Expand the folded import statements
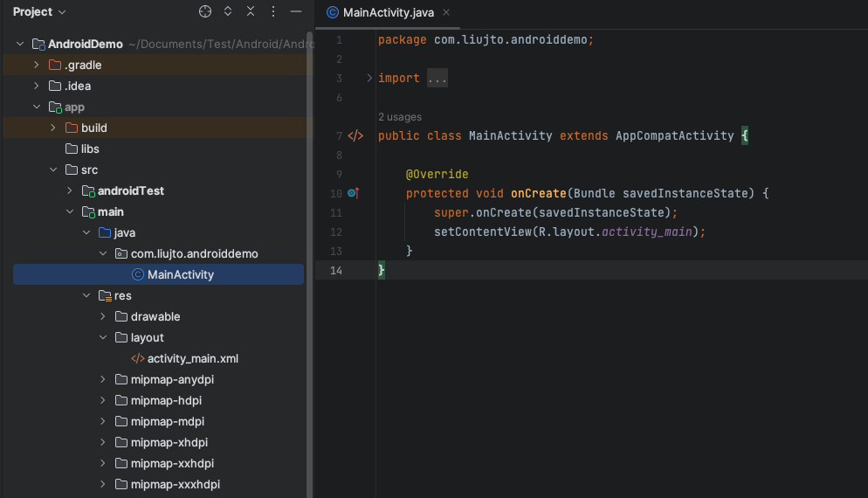The width and height of the screenshot is (868, 498). pos(369,78)
